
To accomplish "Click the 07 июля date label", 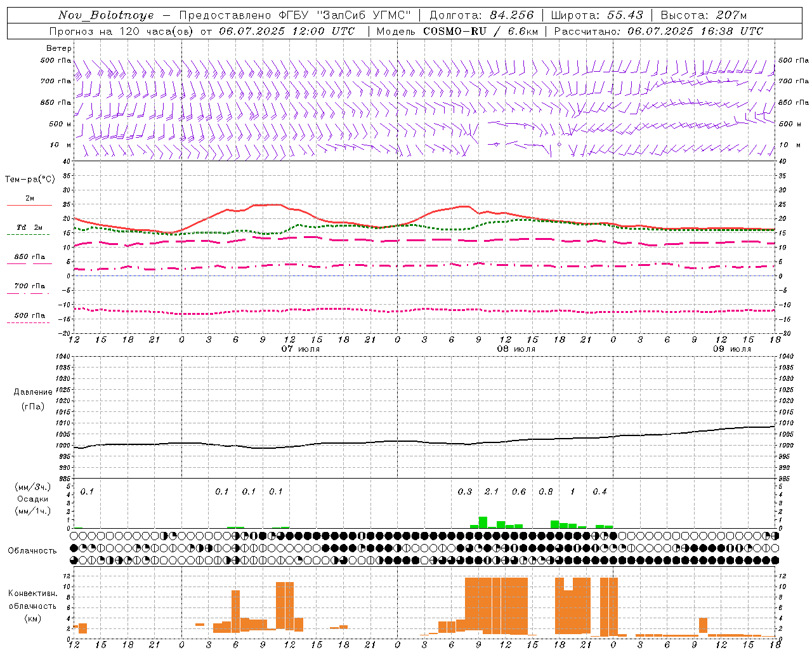I will [300, 349].
